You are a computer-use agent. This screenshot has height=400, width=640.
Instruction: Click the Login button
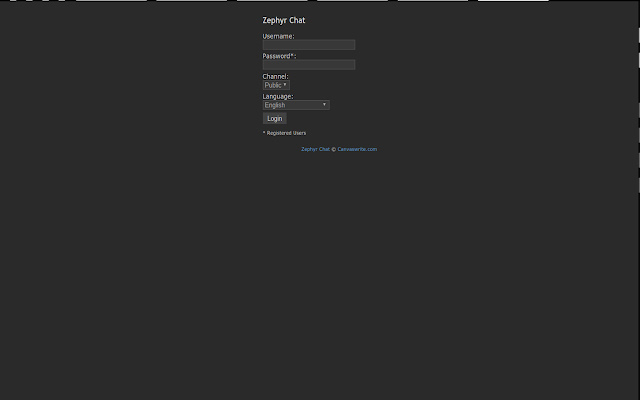tap(275, 118)
